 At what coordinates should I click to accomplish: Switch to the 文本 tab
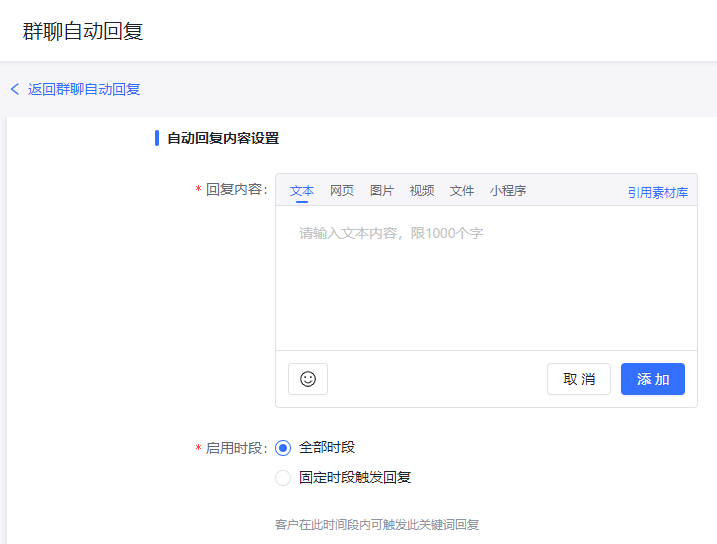tap(302, 191)
